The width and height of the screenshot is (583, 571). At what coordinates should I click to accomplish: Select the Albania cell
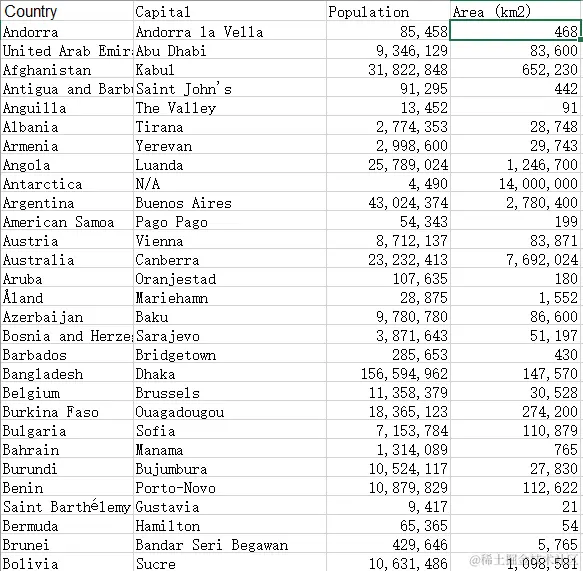tap(67, 125)
